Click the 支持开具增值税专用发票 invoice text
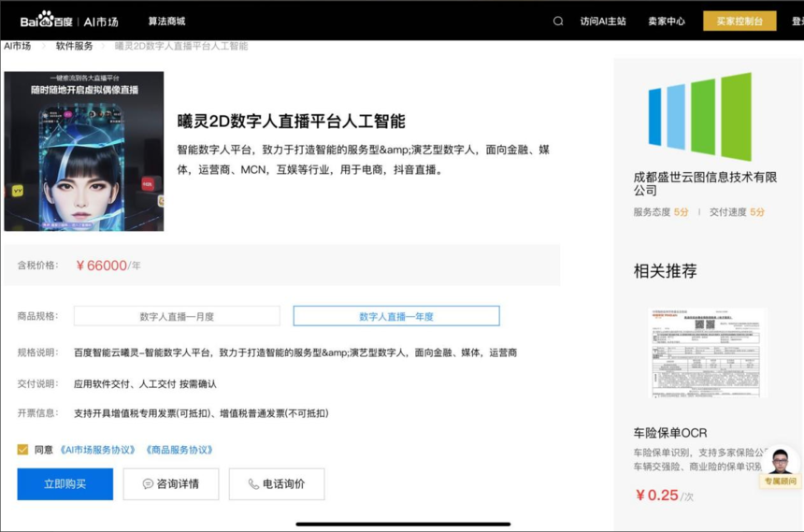The width and height of the screenshot is (804, 532). tap(201, 413)
